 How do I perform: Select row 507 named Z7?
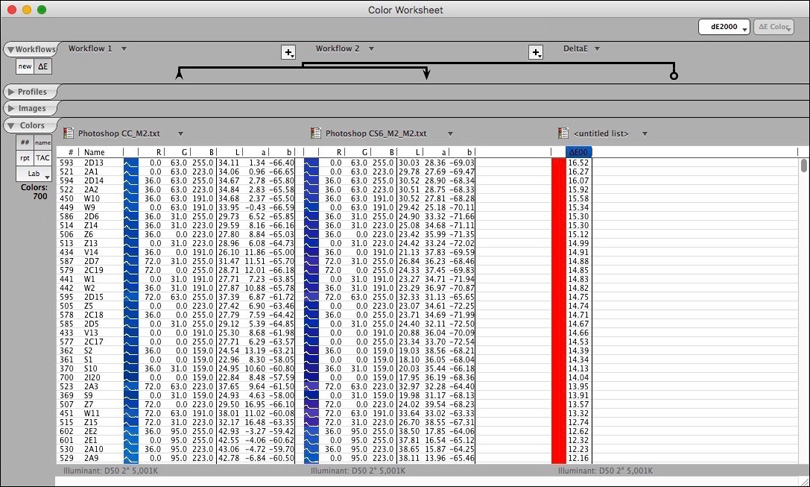[x=427, y=404]
